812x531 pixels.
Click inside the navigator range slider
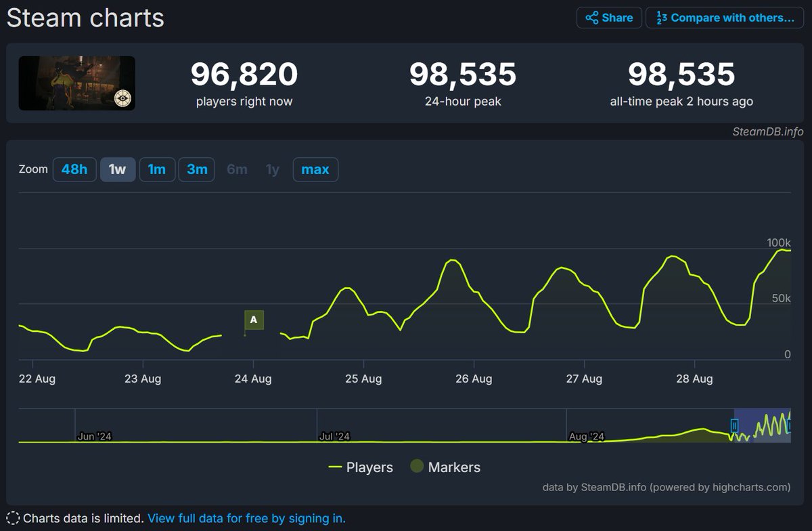(761, 427)
